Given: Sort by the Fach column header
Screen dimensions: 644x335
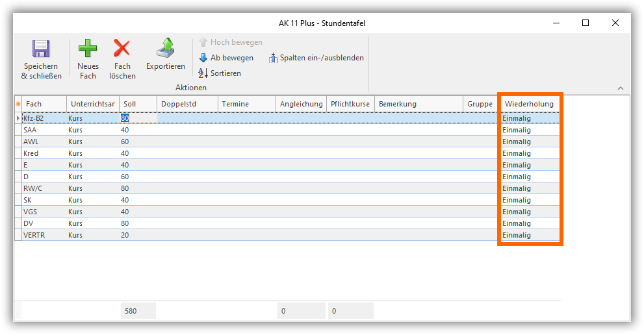Looking at the screenshot, I should click(44, 104).
